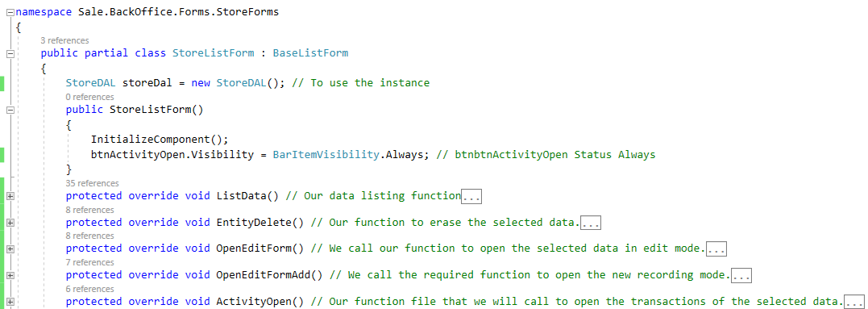Click the BarItemVisibility type in constructor

click(325, 155)
